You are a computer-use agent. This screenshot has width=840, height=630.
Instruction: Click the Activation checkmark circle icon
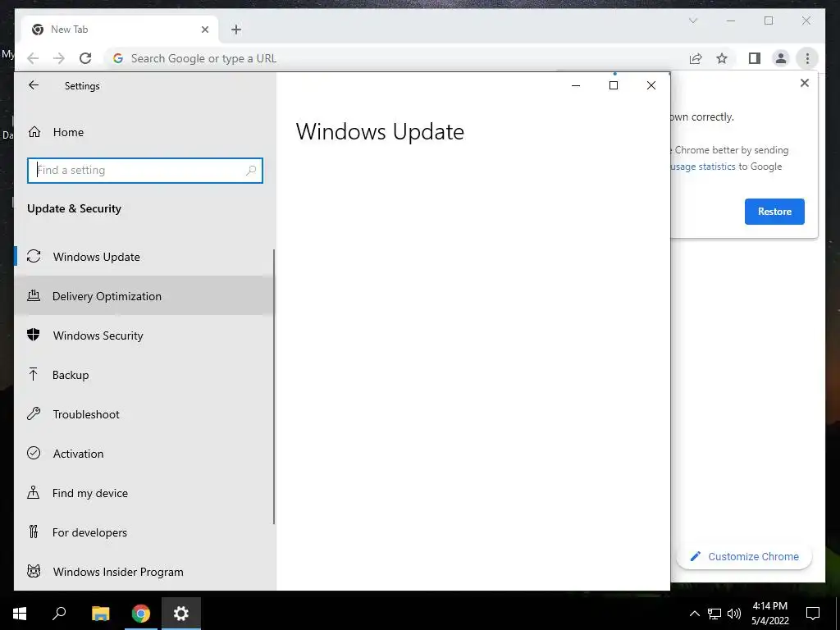34,453
